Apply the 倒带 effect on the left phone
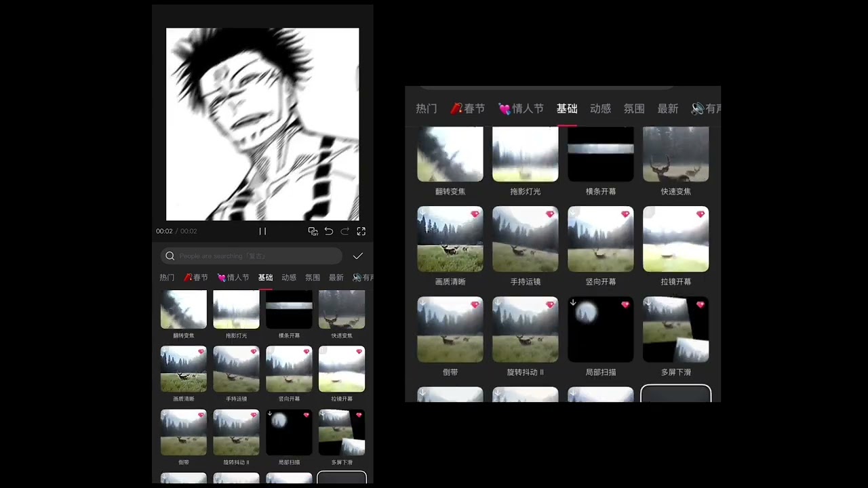Screen dimensions: 868x488 [x=184, y=432]
